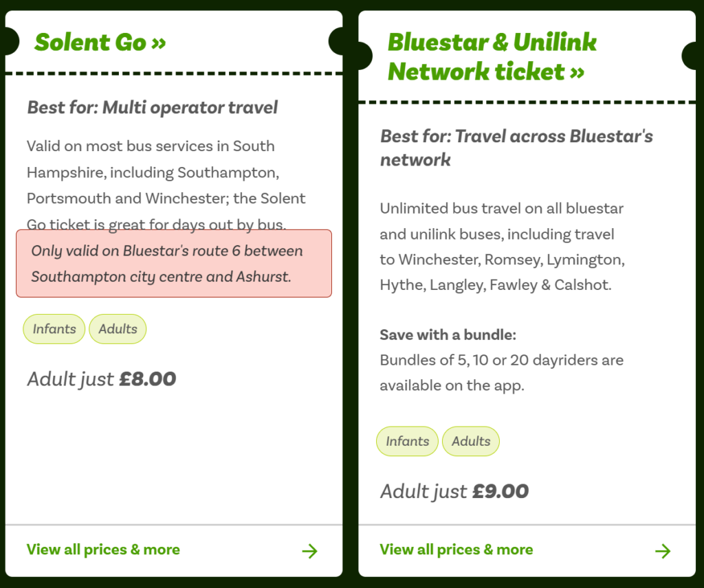The image size is (704, 588).
Task: Open the Bluestar & Unilink Network ticket heading
Action: [x=492, y=57]
